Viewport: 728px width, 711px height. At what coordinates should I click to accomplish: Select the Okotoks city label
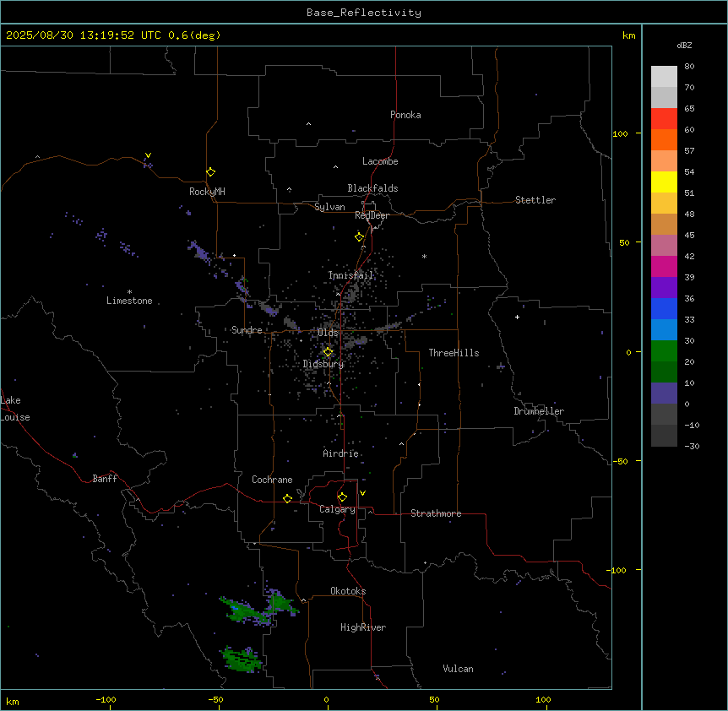348,591
